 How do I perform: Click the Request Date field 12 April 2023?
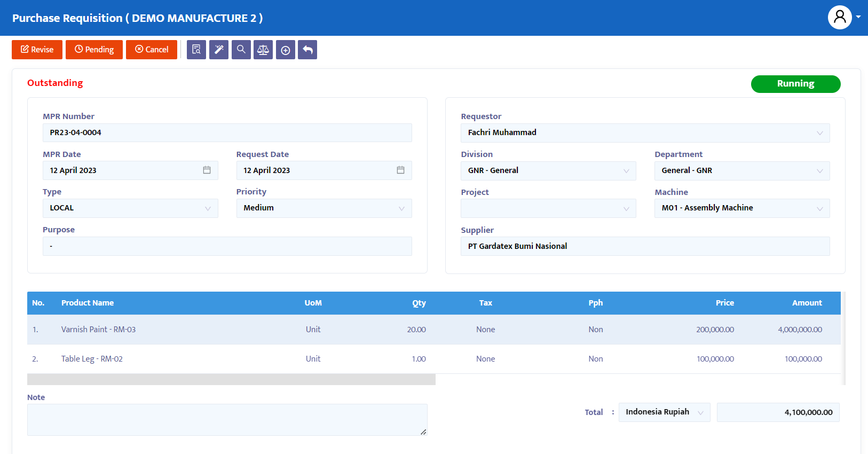324,170
